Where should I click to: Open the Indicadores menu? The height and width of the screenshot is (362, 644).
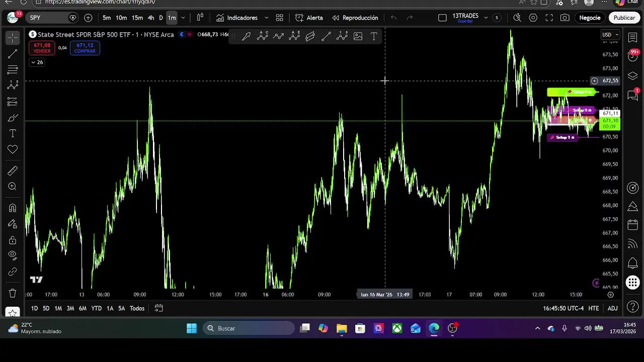tap(237, 18)
